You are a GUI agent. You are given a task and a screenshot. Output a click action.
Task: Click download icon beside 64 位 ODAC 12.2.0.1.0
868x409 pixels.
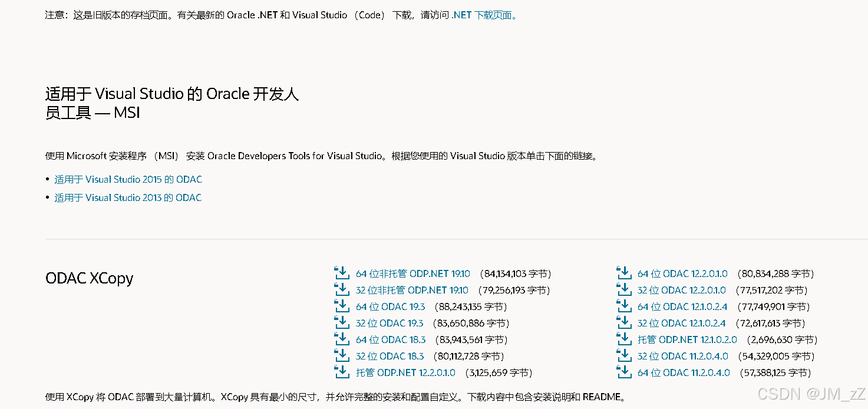pos(623,273)
